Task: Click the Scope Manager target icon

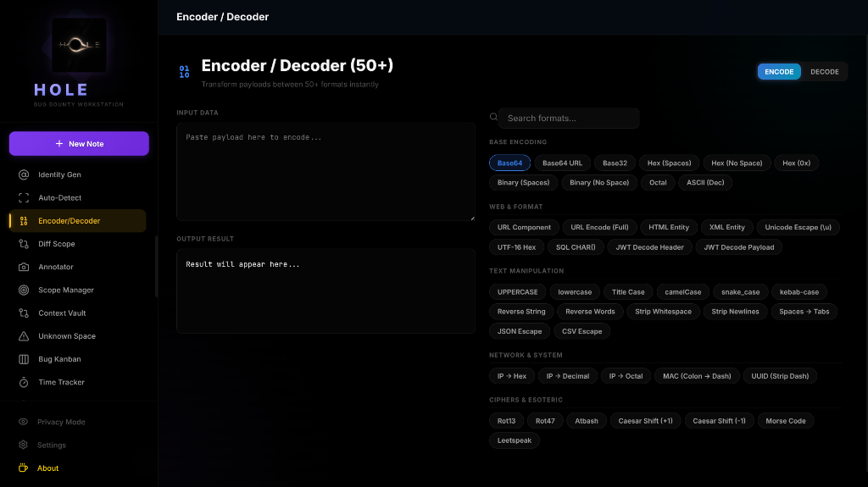Action: click(x=23, y=290)
